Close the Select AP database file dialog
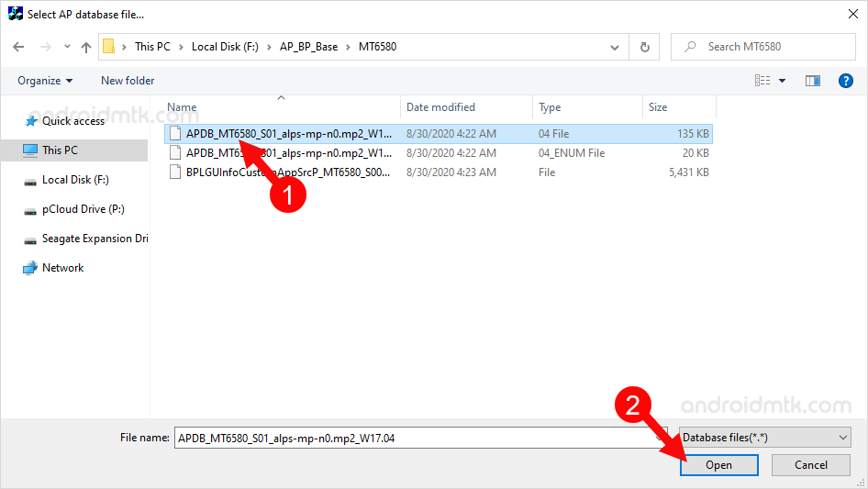Viewport: 868px width, 489px height. point(853,15)
